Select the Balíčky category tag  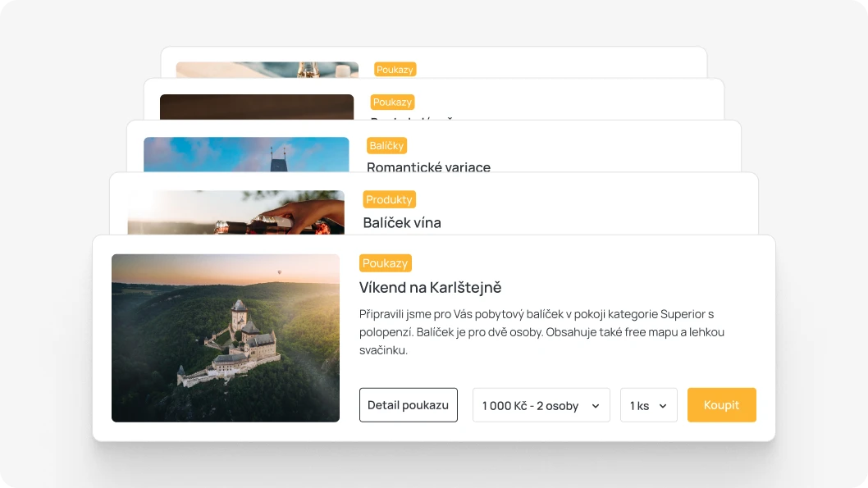[386, 146]
